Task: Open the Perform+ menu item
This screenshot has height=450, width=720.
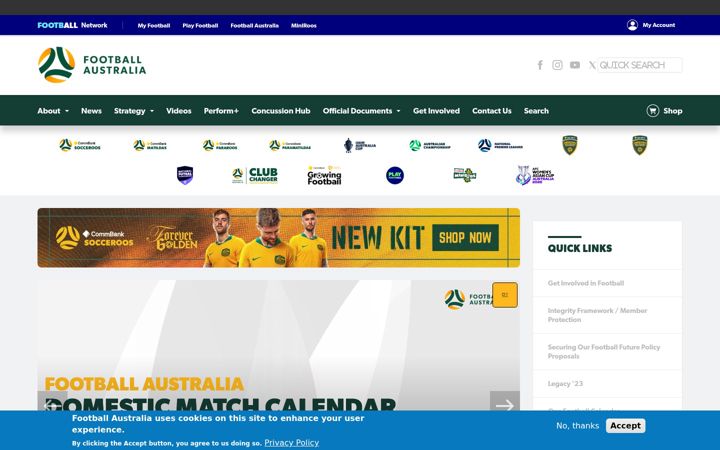Action: (x=221, y=111)
